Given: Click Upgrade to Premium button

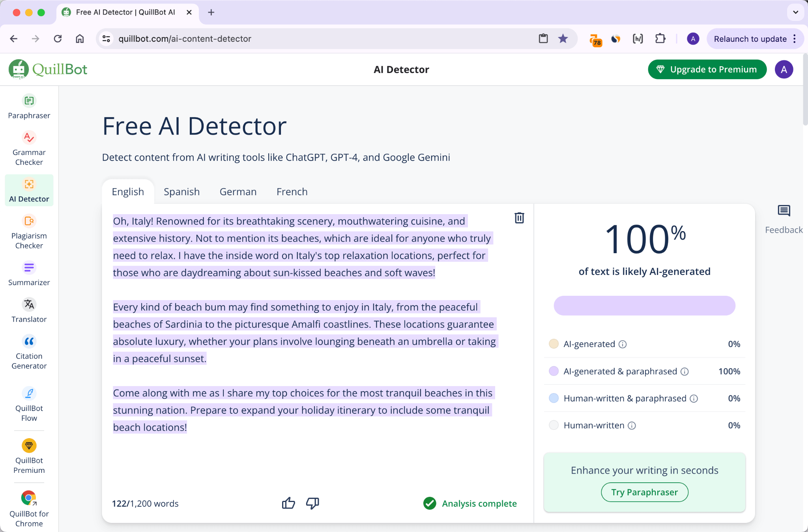Looking at the screenshot, I should click(707, 69).
